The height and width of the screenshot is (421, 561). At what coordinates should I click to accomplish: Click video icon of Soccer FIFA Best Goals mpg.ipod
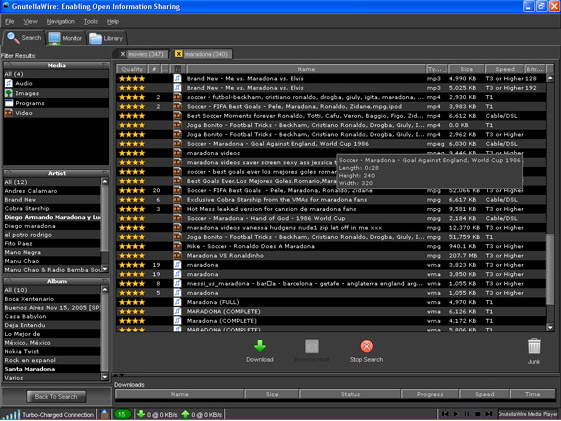(177, 106)
